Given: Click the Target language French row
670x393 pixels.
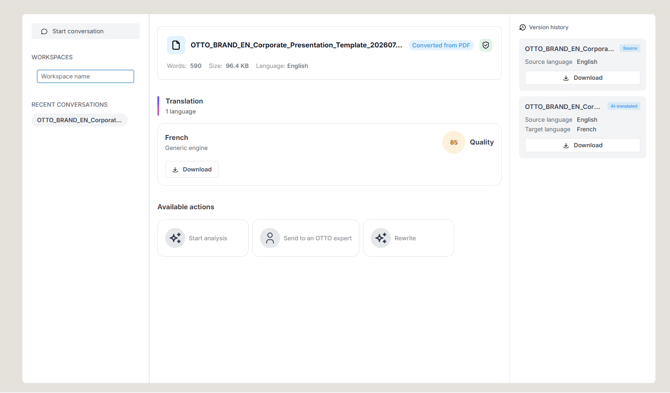Looking at the screenshot, I should [x=561, y=129].
